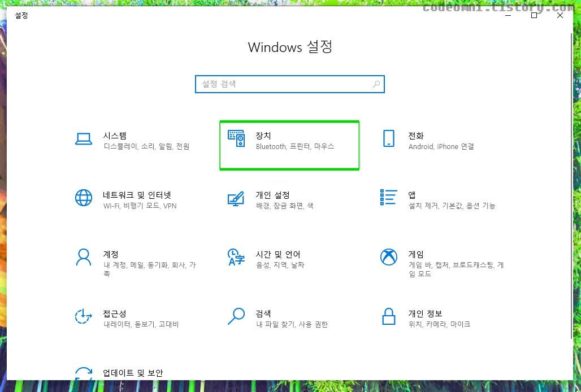Screen dimensions: 581x392
Task: Select the 검색 title text
Action: point(263,313)
